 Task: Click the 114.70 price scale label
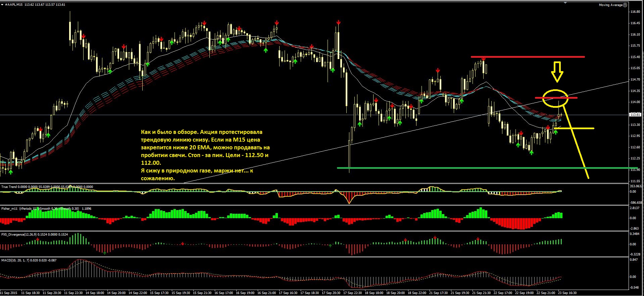635,80
